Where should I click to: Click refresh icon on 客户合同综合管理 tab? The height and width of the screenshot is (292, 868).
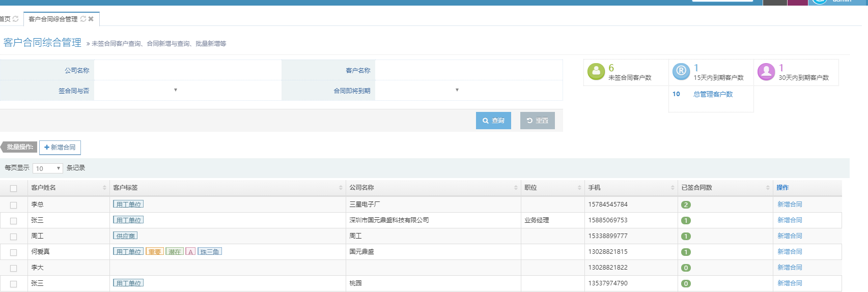pos(83,19)
